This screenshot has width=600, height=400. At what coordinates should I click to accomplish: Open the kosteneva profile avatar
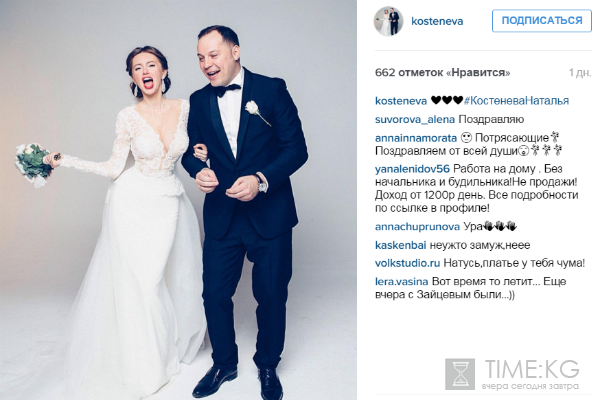[388, 21]
